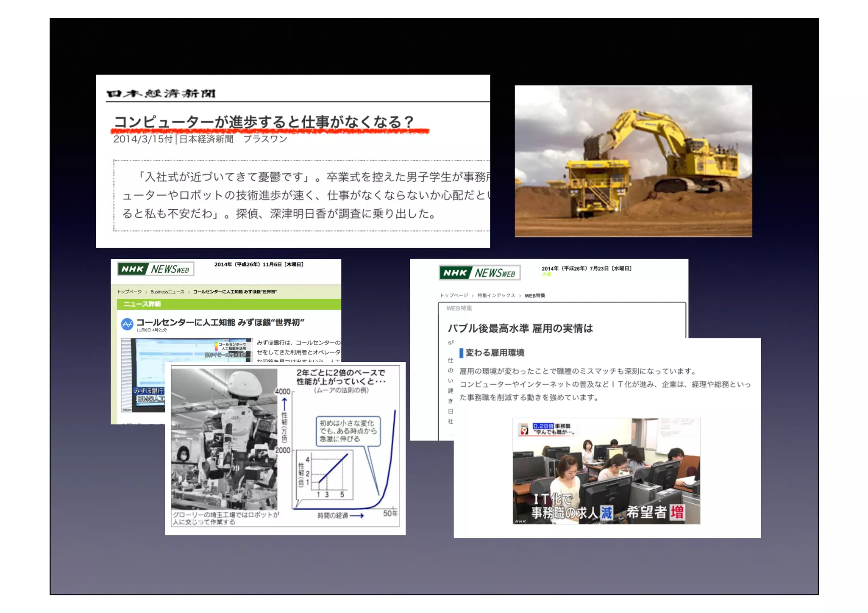Select the WEB特集 section label
This screenshot has width=868, height=613.
point(459,308)
